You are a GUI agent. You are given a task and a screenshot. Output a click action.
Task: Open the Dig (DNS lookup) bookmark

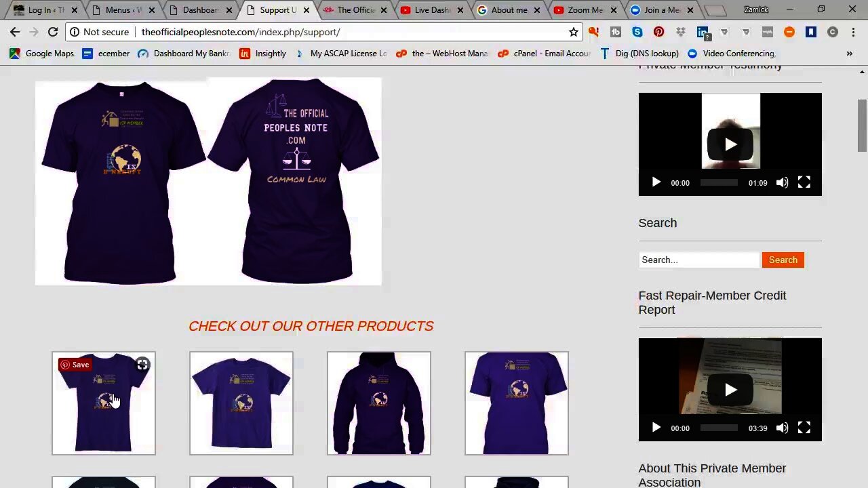[x=639, y=54]
